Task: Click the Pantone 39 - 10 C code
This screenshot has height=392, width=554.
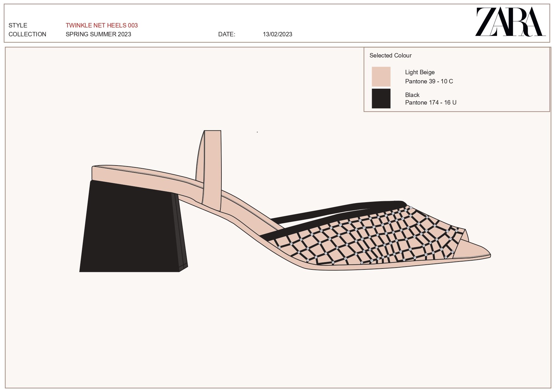Action: point(429,81)
